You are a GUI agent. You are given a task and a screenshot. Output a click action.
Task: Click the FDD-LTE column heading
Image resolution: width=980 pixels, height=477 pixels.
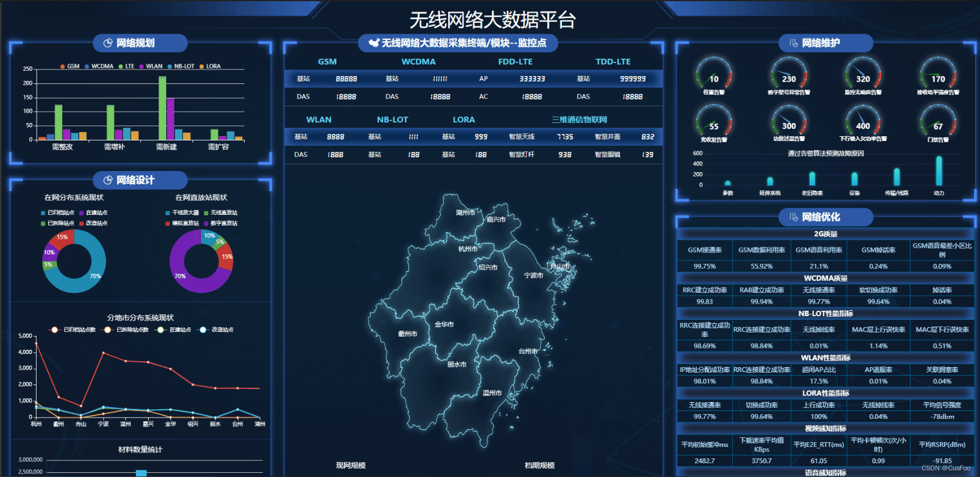pos(515,62)
